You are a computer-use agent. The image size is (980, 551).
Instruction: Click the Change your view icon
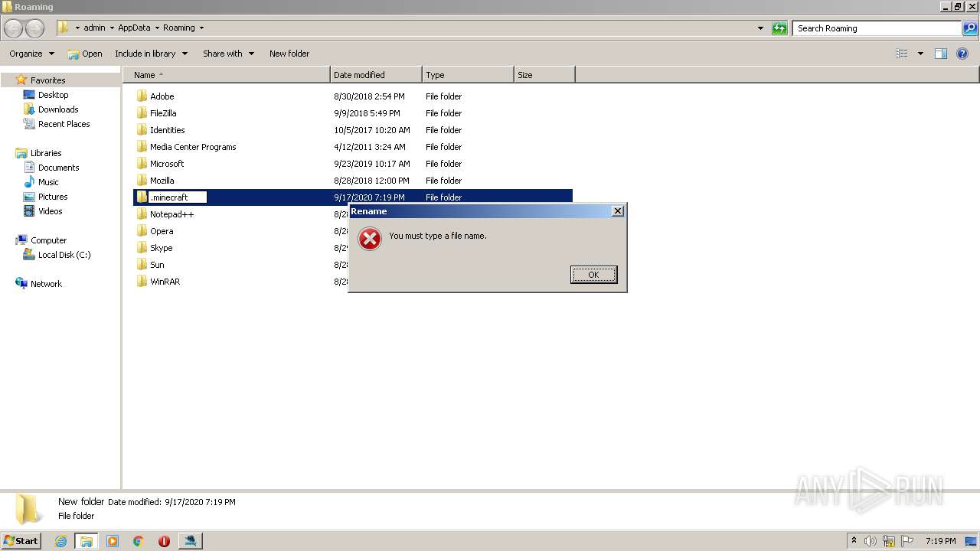point(902,54)
